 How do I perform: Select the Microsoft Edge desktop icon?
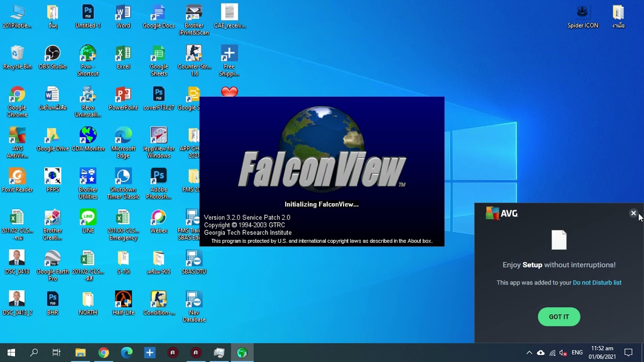(123, 143)
